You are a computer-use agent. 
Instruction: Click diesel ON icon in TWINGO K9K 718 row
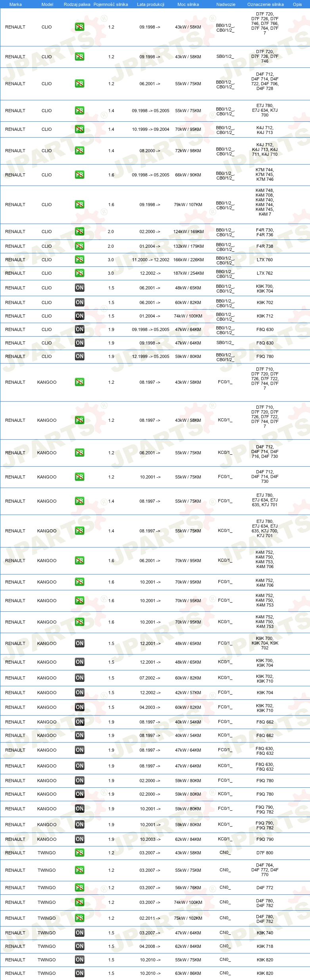pyautogui.click(x=80, y=946)
